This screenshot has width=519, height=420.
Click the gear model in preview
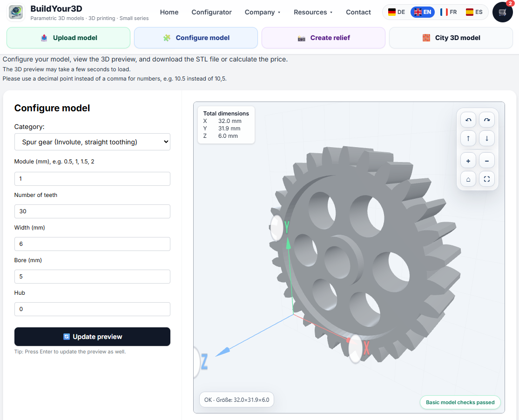(364, 255)
